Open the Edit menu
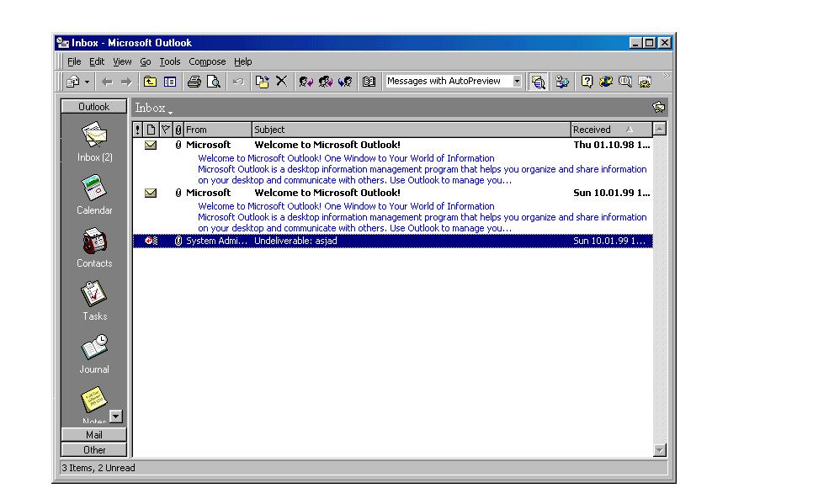The width and height of the screenshot is (829, 504). pyautogui.click(x=96, y=61)
